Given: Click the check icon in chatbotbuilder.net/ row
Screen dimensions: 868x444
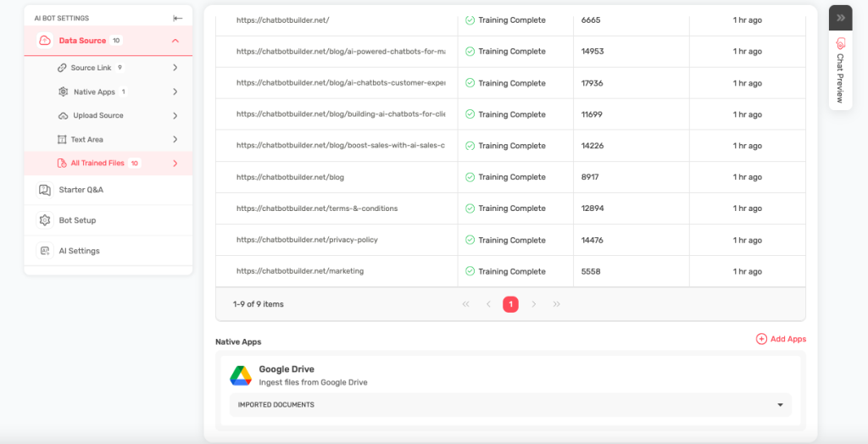Looking at the screenshot, I should pos(470,20).
